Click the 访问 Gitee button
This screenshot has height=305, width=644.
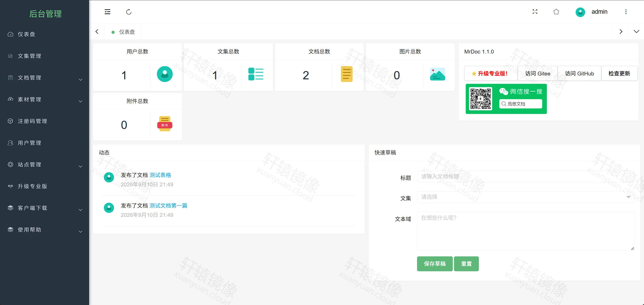point(538,73)
